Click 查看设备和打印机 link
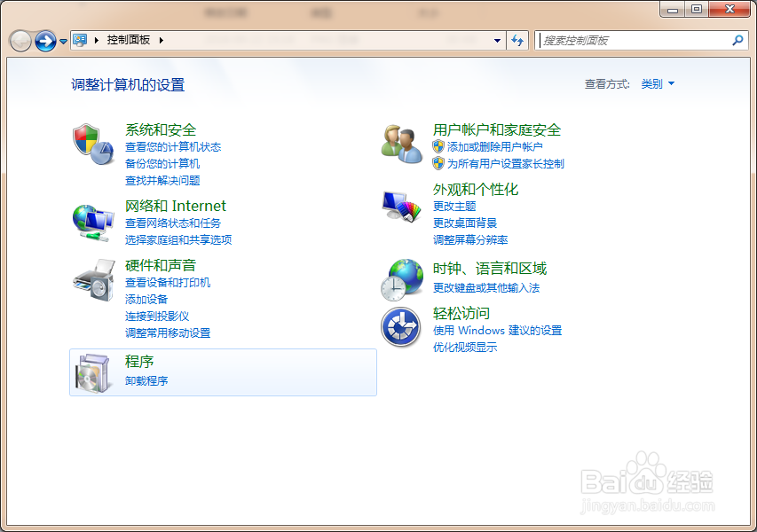This screenshot has width=757, height=532. click(168, 283)
